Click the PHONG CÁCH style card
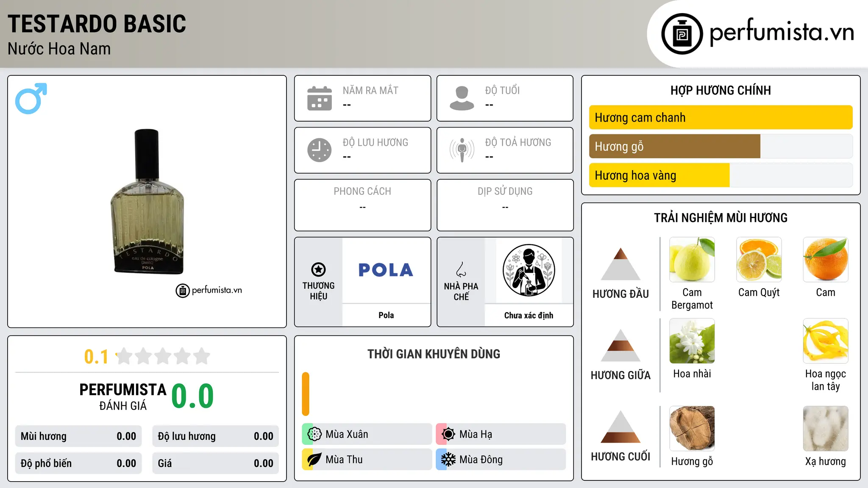This screenshot has height=488, width=868. coord(362,205)
